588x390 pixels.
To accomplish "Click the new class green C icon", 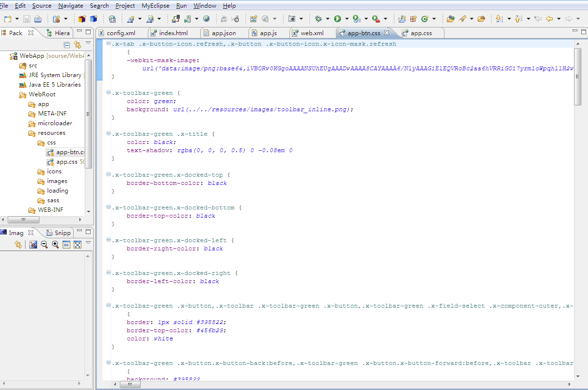I will 425,19.
